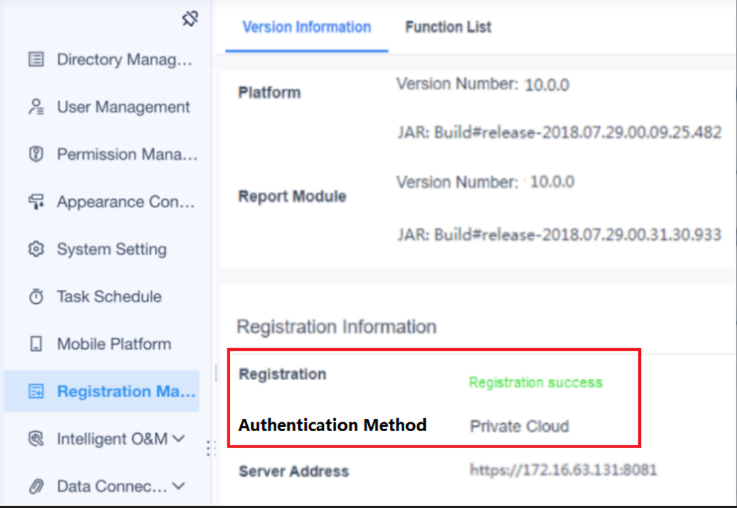Expand the Data Connection menu chevron
Screen dimensions: 737x508
[179, 486]
